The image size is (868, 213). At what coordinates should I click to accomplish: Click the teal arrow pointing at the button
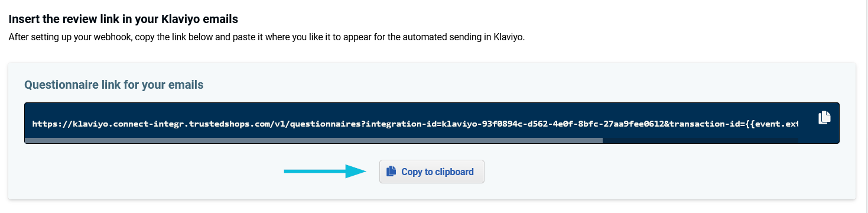point(324,172)
